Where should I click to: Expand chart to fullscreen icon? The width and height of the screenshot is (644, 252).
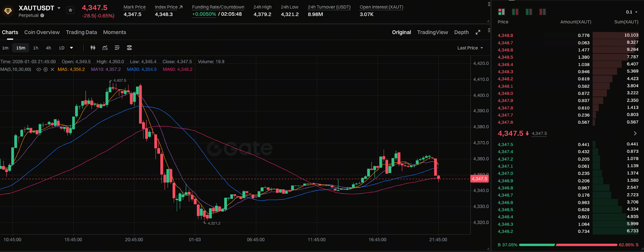[478, 32]
